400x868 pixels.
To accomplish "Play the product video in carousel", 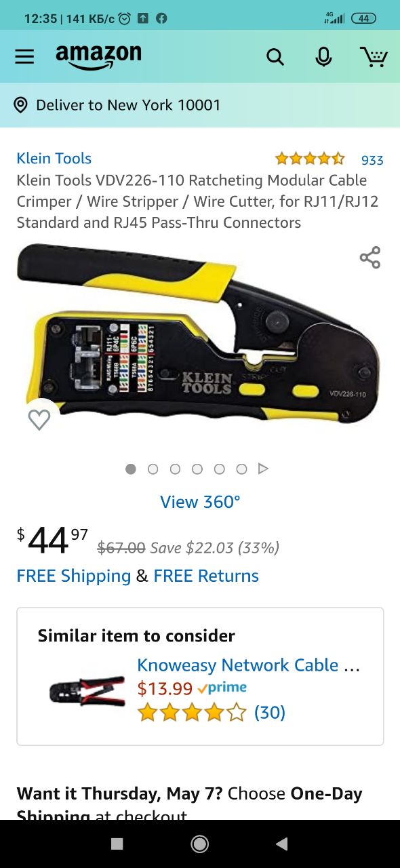I will point(264,469).
